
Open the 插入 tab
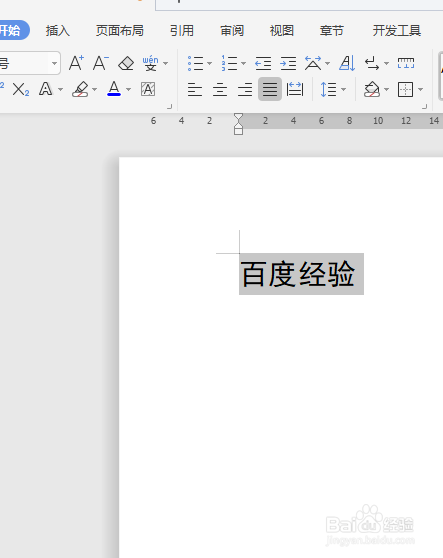(58, 31)
